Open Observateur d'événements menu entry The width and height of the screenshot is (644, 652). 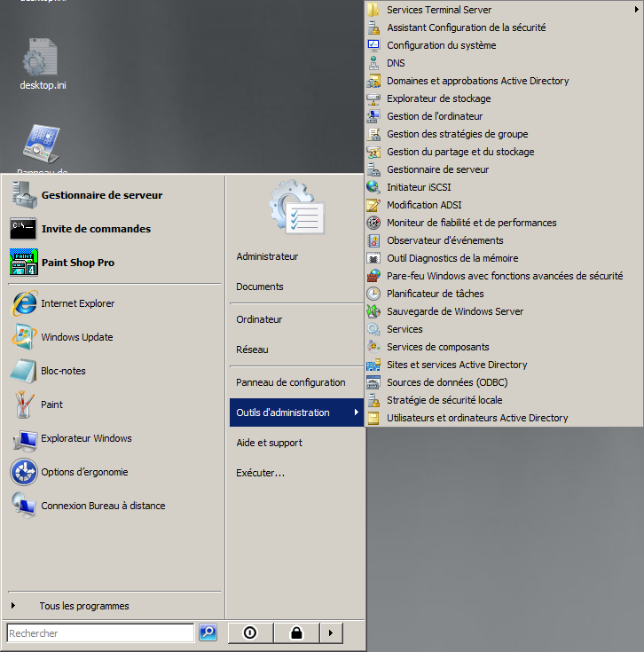pos(444,240)
